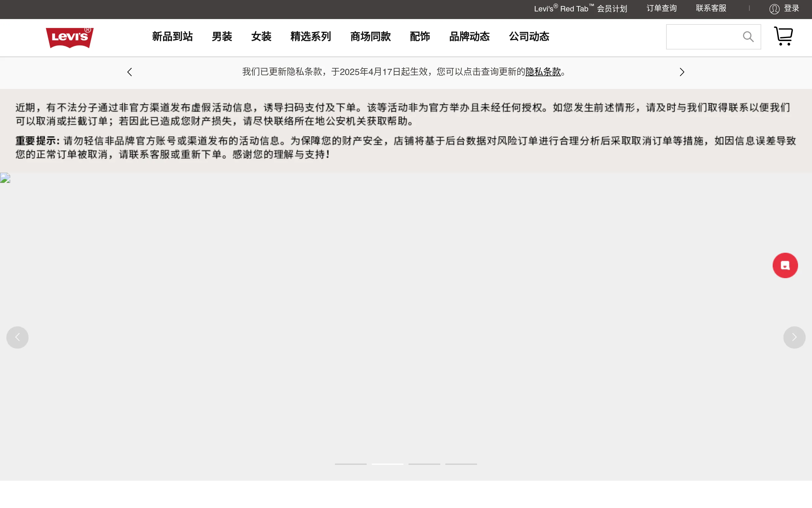This screenshot has width=812, height=508.
Task: Open the 精选系列 menu
Action: pyautogui.click(x=311, y=36)
